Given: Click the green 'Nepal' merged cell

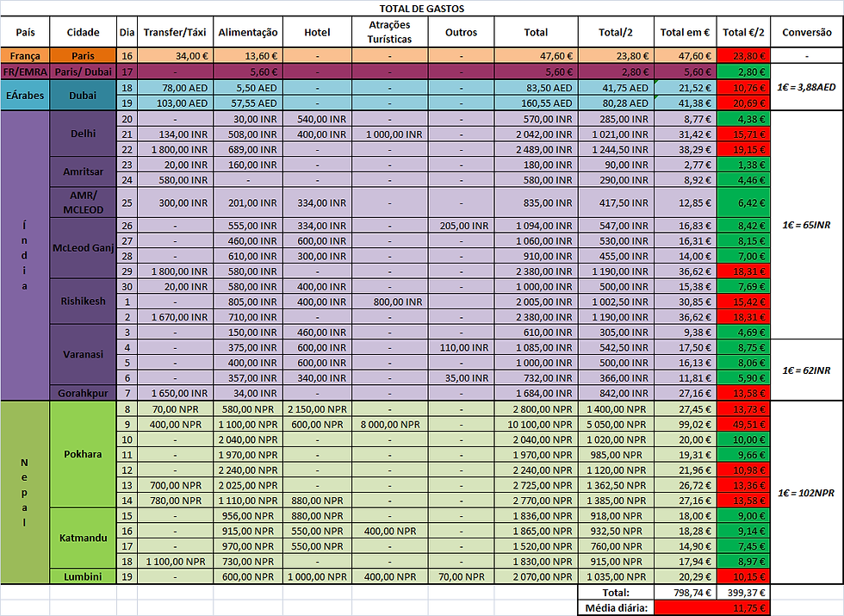Looking at the screenshot, I should [25, 492].
